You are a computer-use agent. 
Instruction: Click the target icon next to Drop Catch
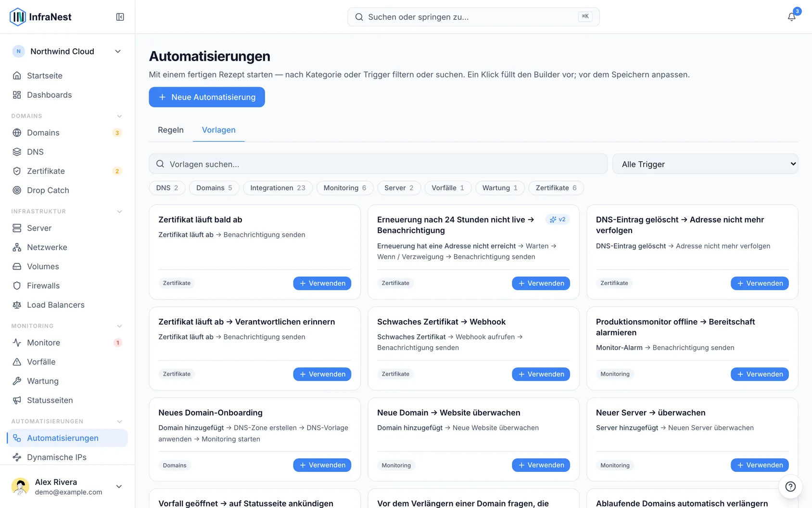[17, 190]
